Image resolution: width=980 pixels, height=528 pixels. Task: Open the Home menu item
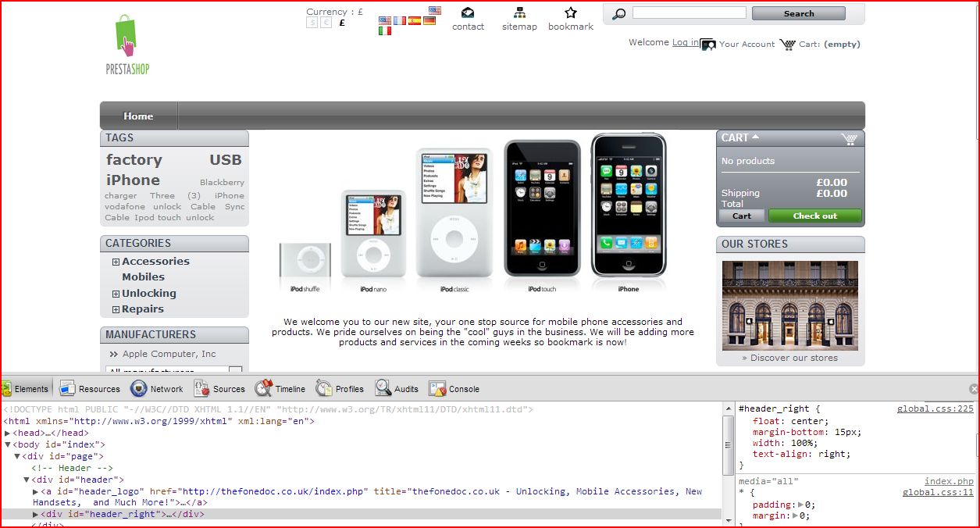click(138, 116)
